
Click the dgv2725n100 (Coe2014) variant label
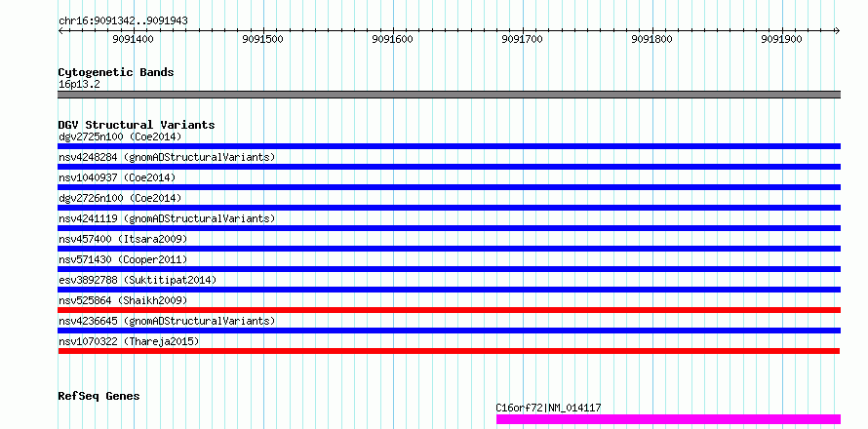[120, 136]
